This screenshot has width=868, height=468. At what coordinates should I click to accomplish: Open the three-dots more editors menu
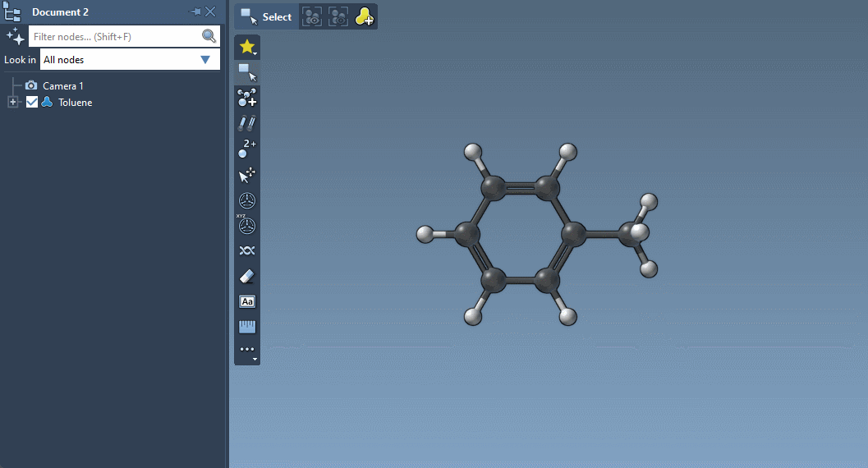pyautogui.click(x=247, y=351)
